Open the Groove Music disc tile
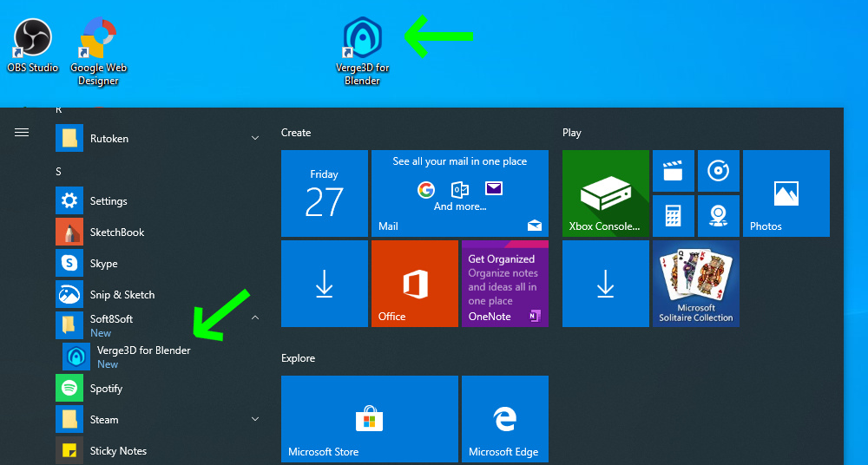868x465 pixels. point(719,171)
